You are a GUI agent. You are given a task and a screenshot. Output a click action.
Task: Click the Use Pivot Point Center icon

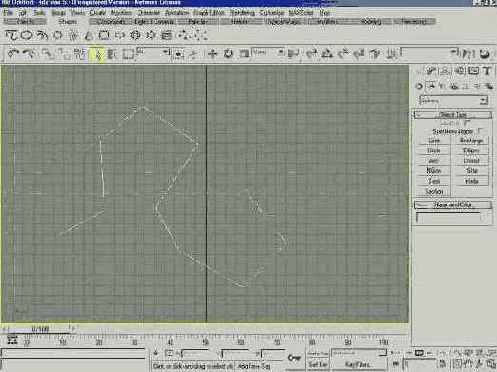(293, 54)
